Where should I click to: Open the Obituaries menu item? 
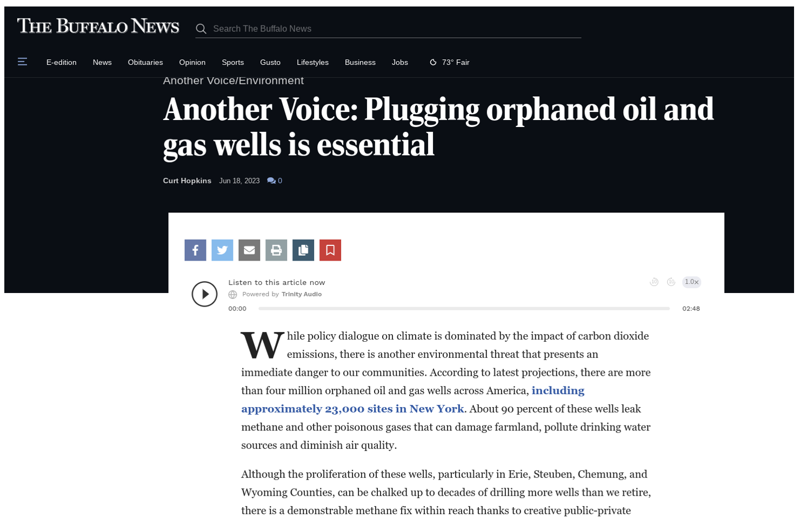(145, 62)
